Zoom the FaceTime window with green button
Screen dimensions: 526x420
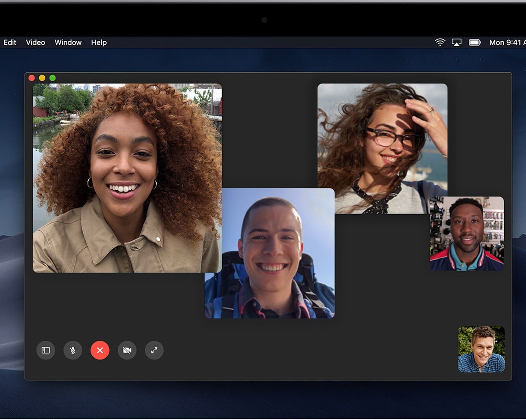[52, 78]
